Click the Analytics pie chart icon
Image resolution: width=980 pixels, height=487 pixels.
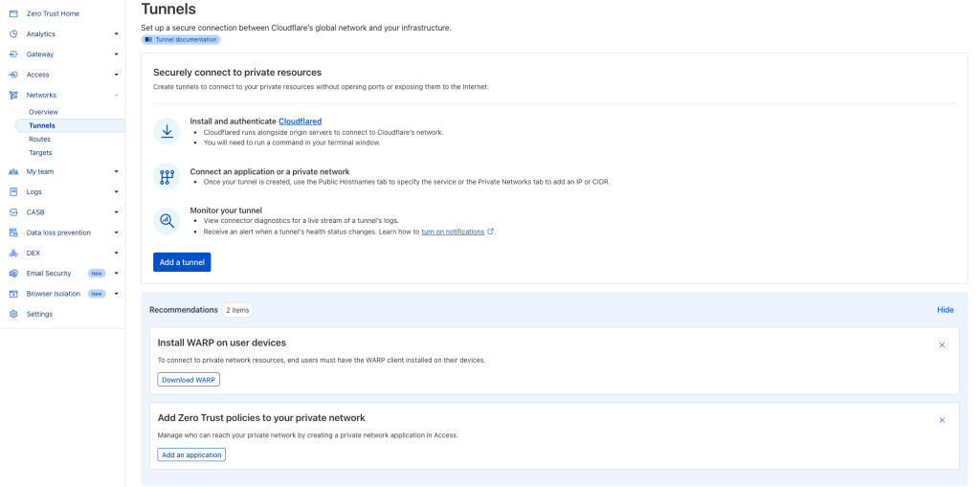click(13, 33)
